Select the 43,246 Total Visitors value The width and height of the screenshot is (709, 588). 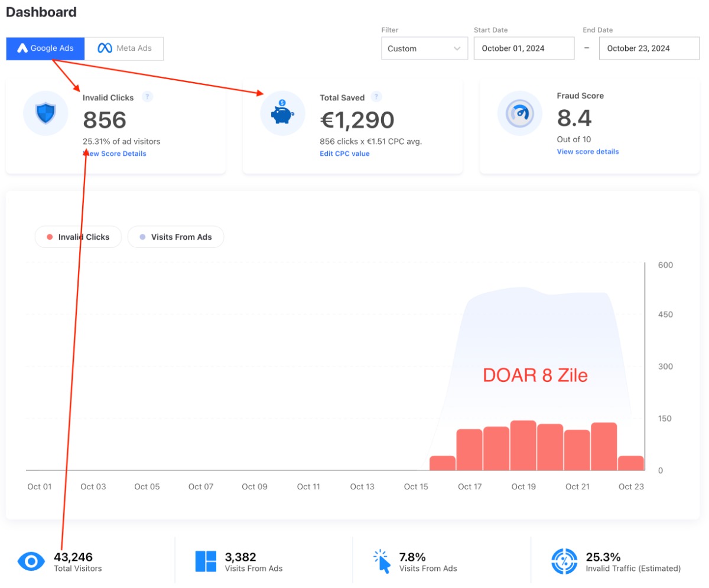tap(73, 557)
